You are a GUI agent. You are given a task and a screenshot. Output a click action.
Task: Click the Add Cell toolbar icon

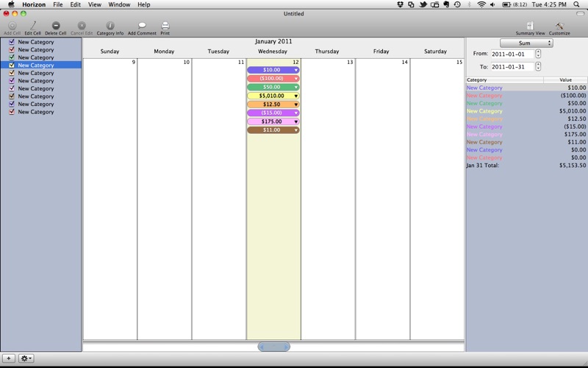12,26
